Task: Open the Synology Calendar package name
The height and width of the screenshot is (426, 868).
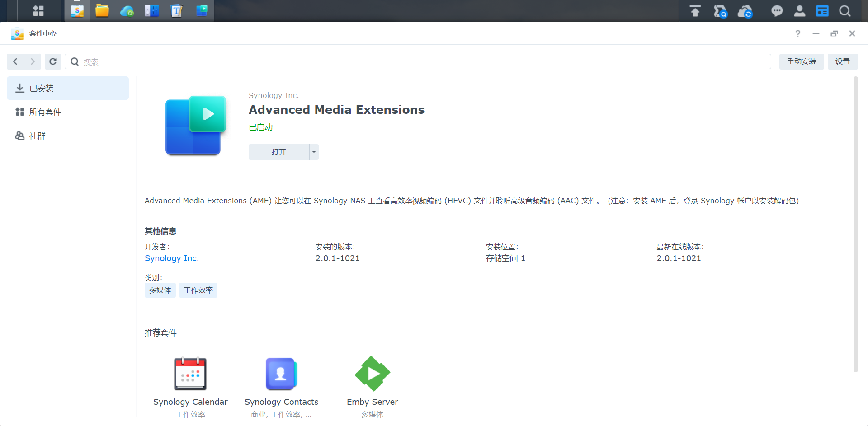Action: [190, 402]
